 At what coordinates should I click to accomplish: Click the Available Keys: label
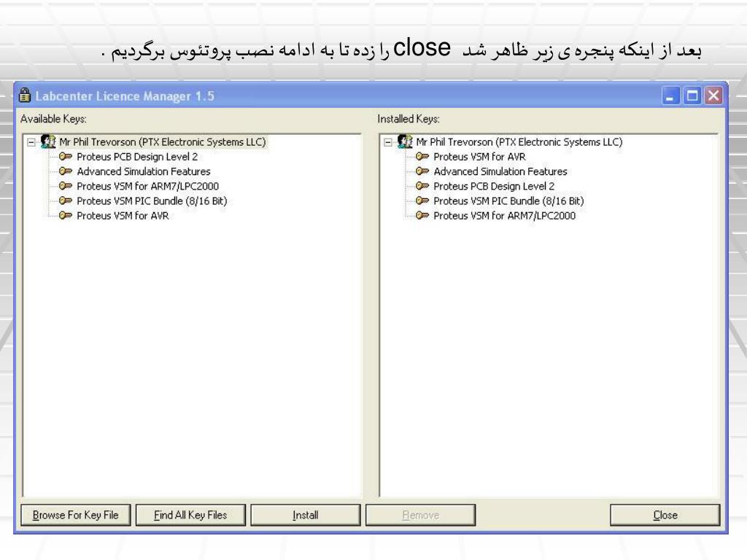(x=53, y=119)
